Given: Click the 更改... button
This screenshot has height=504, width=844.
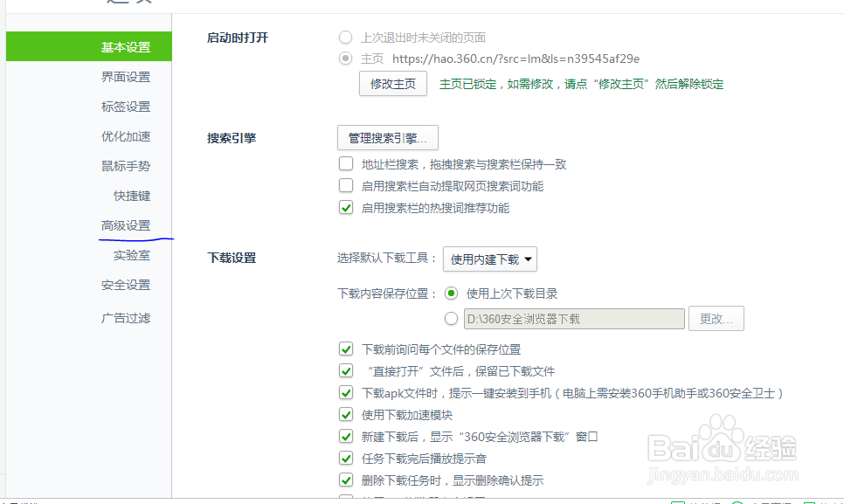Looking at the screenshot, I should click(716, 319).
